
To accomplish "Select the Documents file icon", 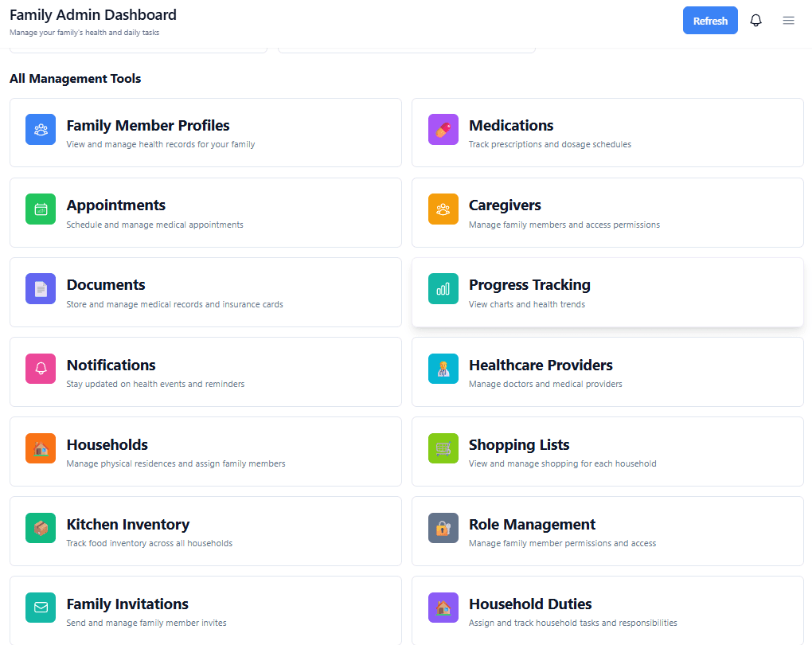I will (41, 288).
